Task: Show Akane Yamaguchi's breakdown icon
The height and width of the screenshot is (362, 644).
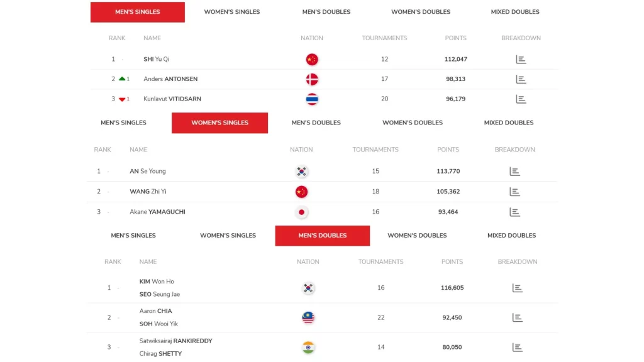Action: [x=514, y=212]
